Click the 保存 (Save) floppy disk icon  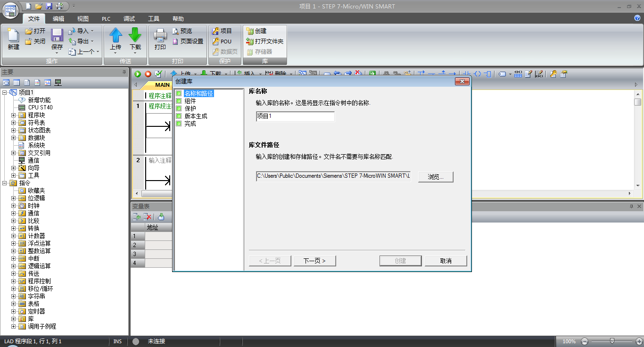[x=57, y=36]
